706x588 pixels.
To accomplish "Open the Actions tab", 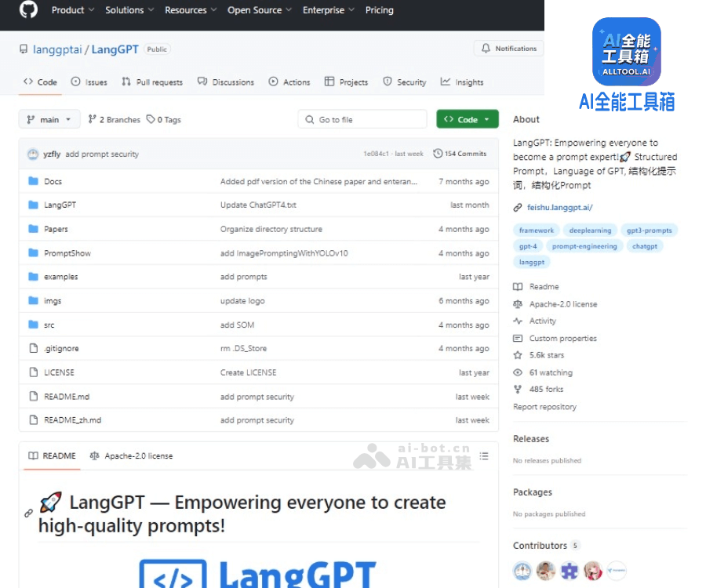I will click(289, 82).
